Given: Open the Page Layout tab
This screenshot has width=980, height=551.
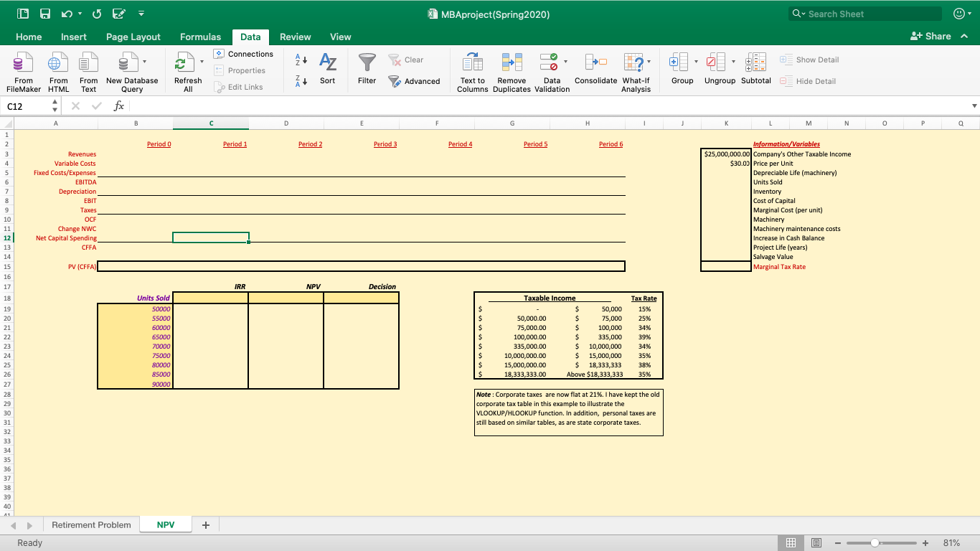Looking at the screenshot, I should 133,37.
